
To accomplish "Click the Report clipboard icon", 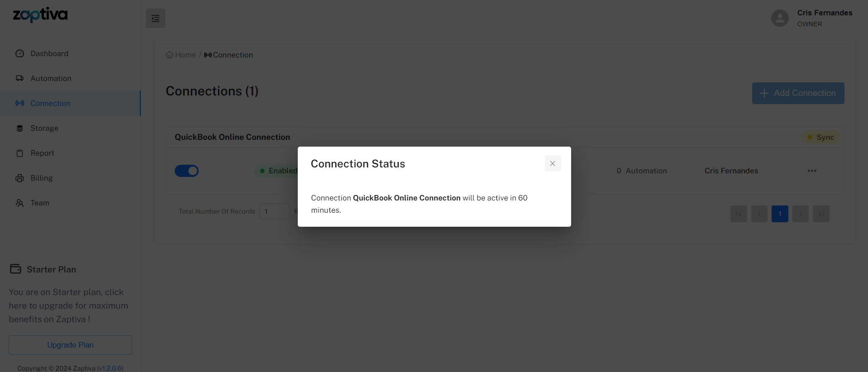I will click(19, 153).
